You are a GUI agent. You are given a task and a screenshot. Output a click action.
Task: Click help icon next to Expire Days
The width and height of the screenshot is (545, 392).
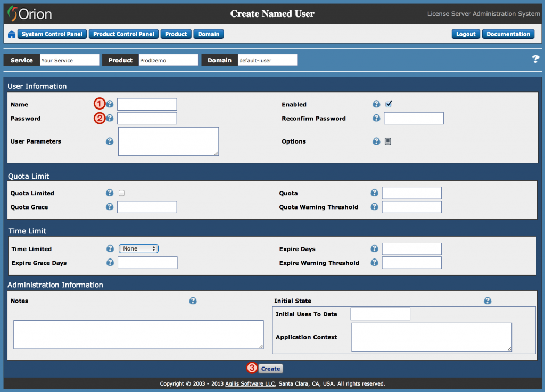[374, 249]
